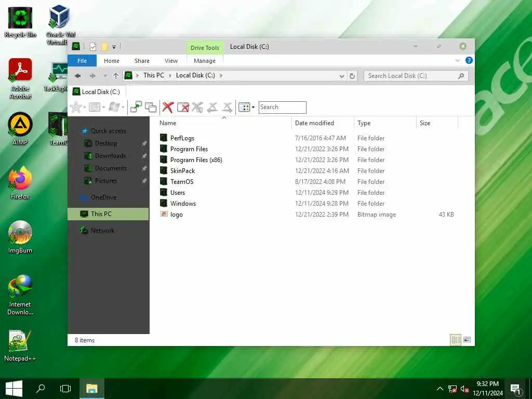The height and width of the screenshot is (399, 532).
Task: Open Task View from the taskbar
Action: 65,389
